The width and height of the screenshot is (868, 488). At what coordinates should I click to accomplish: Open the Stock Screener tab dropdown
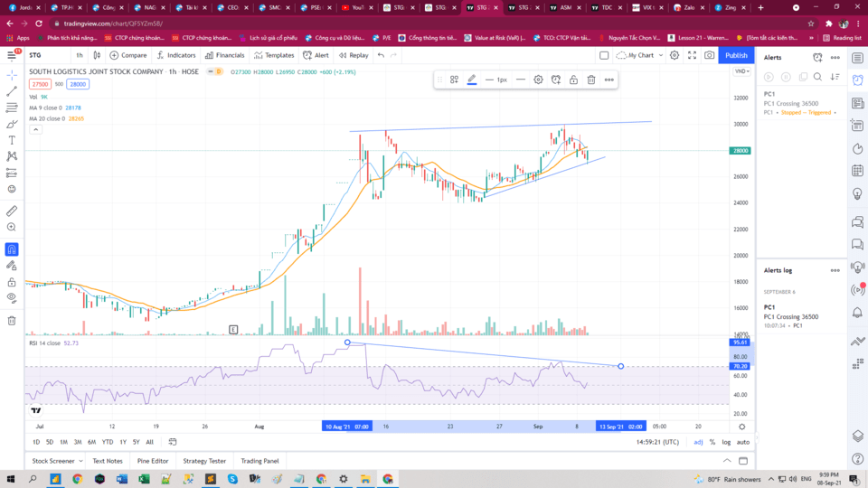click(x=57, y=461)
